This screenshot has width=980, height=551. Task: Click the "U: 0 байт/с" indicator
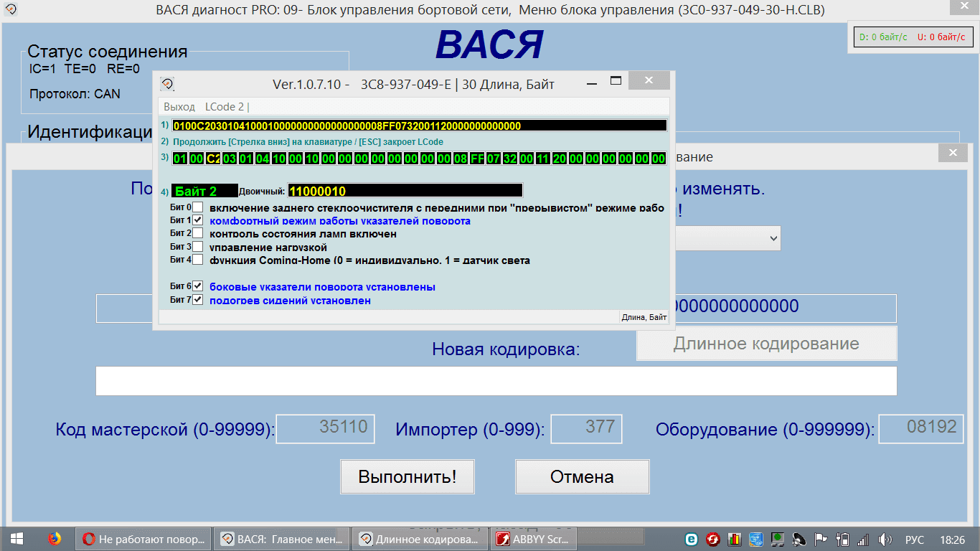click(941, 37)
